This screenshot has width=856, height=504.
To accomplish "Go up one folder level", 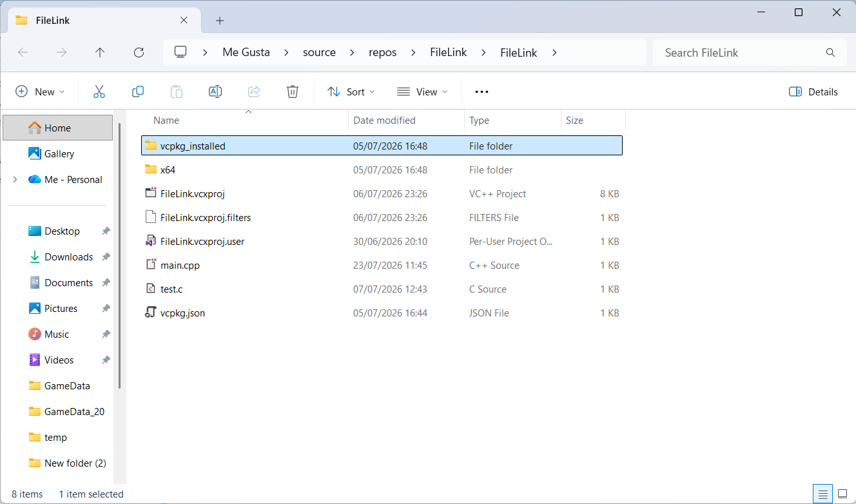I will (x=100, y=53).
